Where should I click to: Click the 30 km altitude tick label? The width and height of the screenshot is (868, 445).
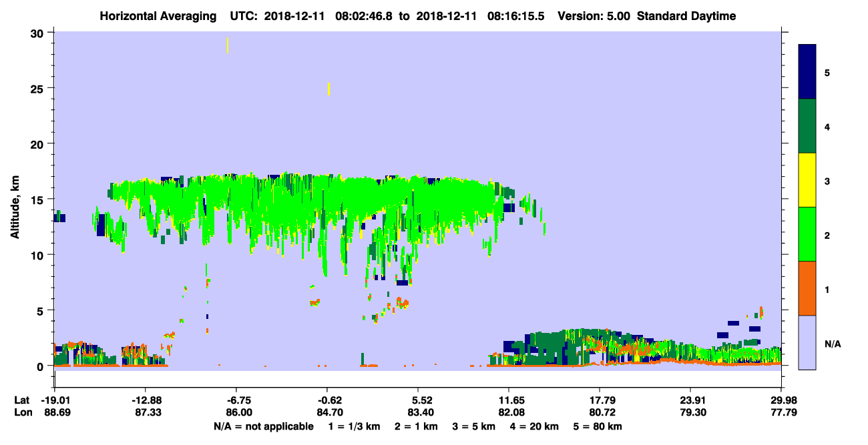(39, 33)
